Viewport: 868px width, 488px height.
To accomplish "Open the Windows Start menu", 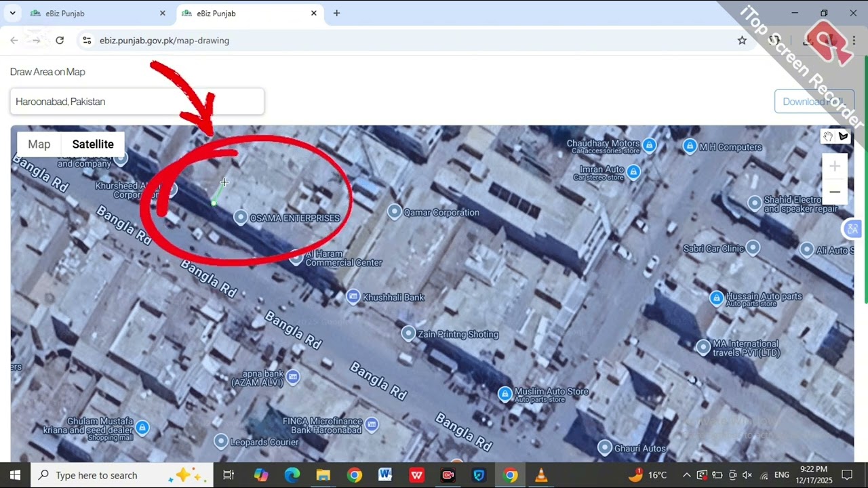I will pos(15,475).
